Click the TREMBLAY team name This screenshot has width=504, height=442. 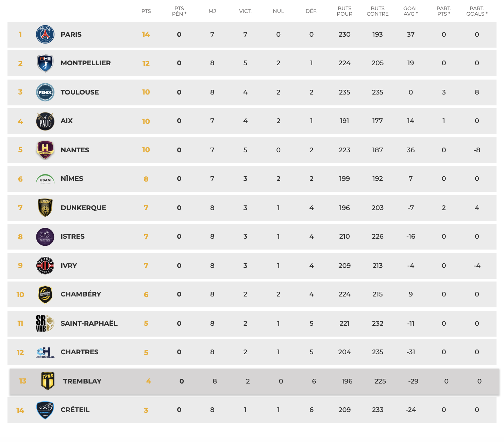[82, 381]
